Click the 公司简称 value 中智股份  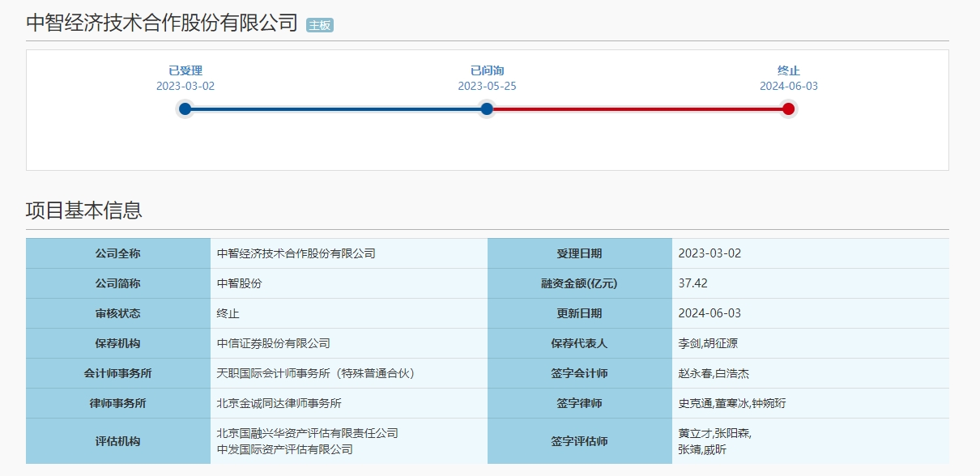(x=240, y=283)
